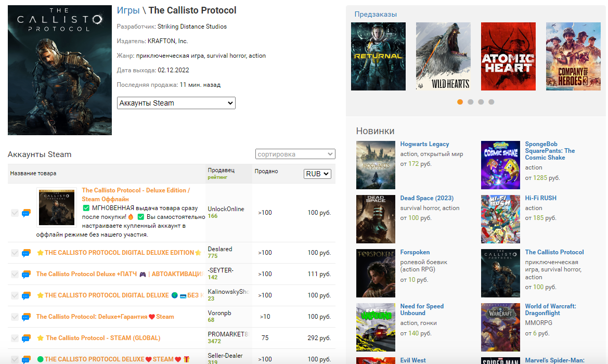Click Dead Space cover thumbnail

[376, 219]
